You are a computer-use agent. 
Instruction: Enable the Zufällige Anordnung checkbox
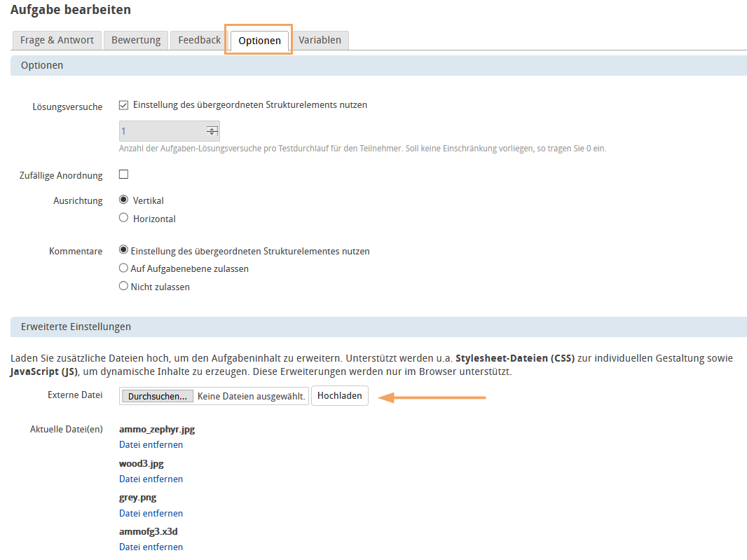(x=124, y=175)
